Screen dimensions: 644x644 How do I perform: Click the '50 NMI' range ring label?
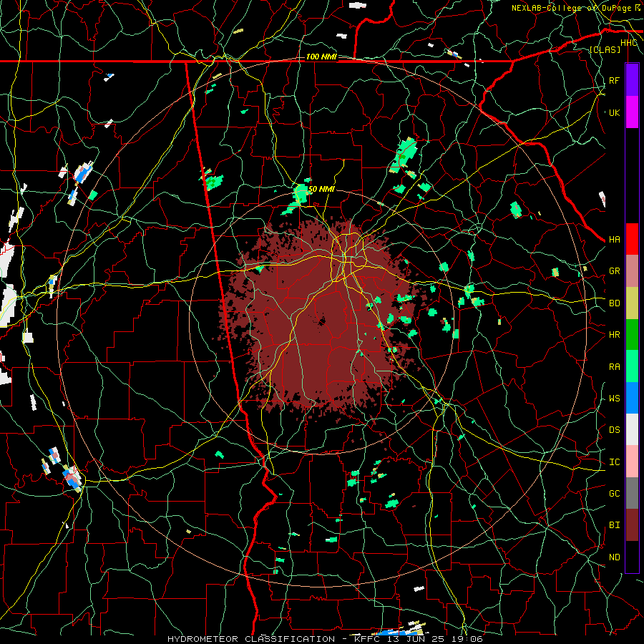pos(321,189)
